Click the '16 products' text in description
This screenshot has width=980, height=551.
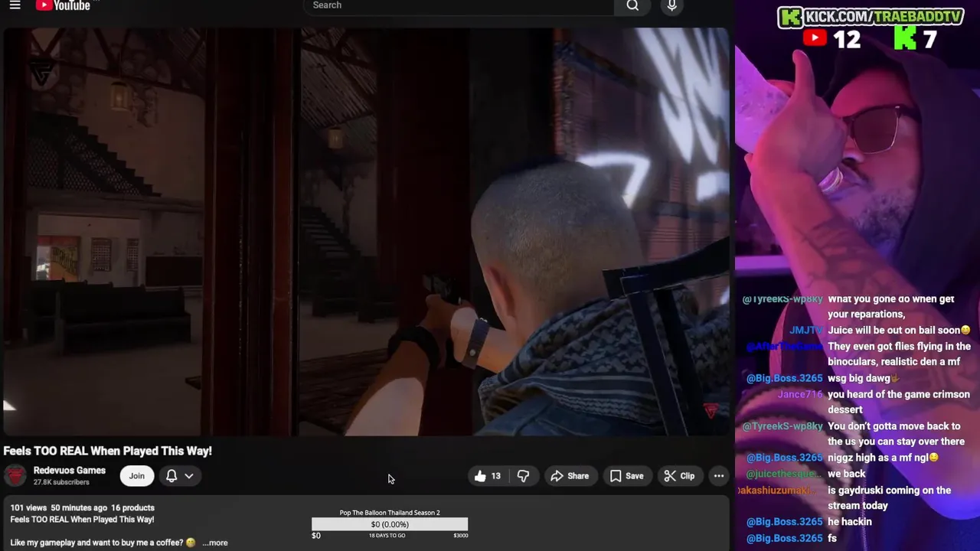pos(132,507)
